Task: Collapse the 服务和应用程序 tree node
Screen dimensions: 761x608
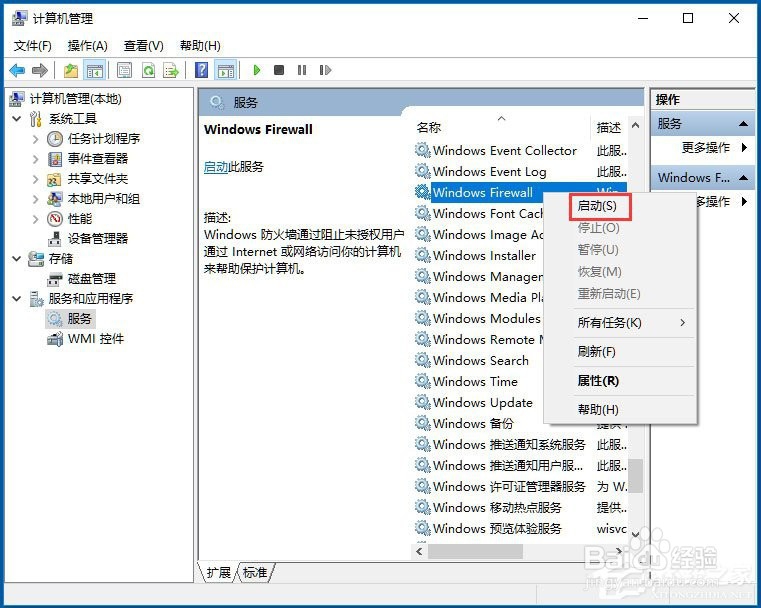Action: tap(17, 298)
